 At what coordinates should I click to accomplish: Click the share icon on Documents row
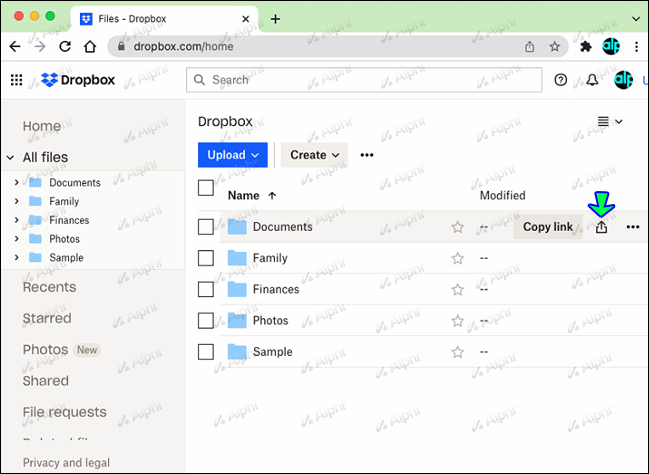(601, 227)
